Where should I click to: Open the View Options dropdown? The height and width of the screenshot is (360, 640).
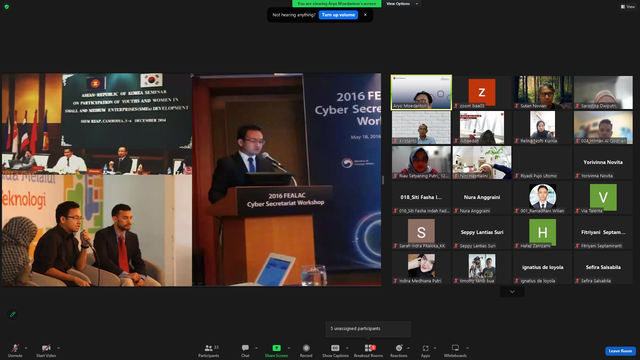(x=402, y=4)
